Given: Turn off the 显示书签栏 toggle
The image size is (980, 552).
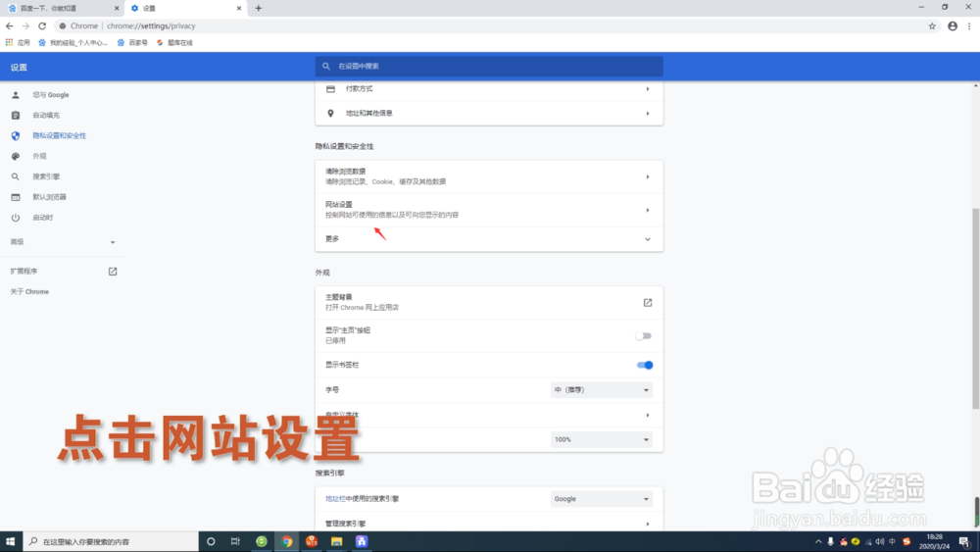Looking at the screenshot, I should tap(645, 365).
